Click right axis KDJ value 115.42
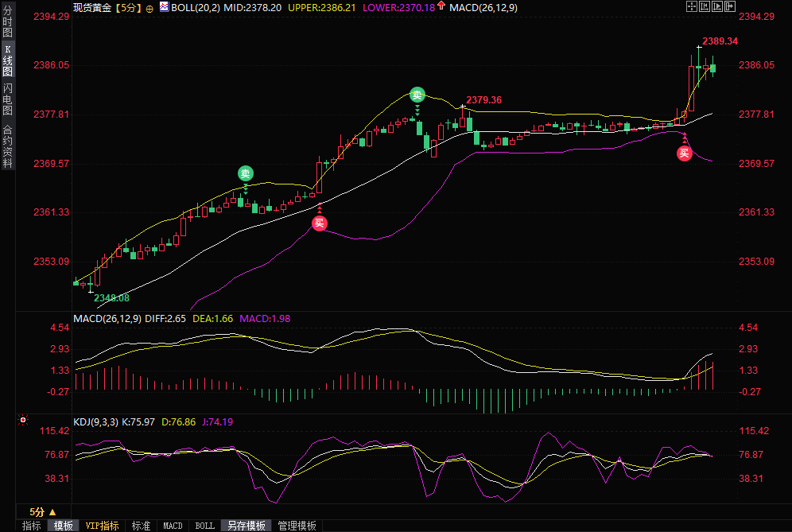792x532 pixels. (x=754, y=431)
